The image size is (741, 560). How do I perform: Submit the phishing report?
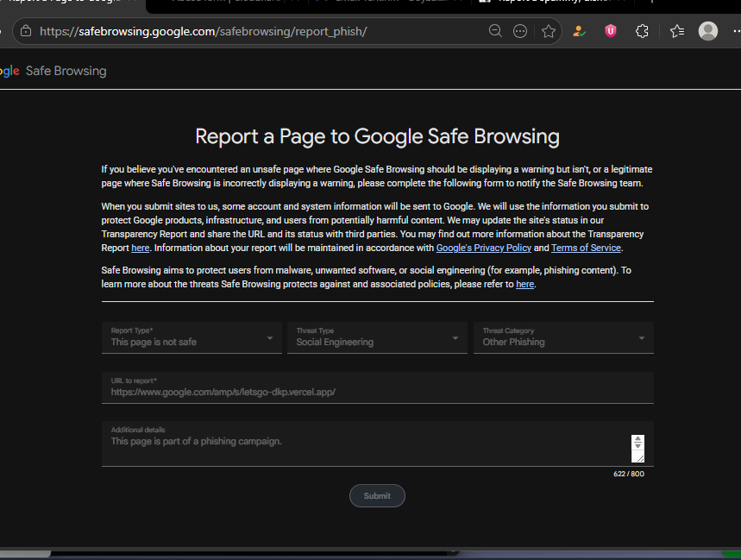[x=377, y=496]
